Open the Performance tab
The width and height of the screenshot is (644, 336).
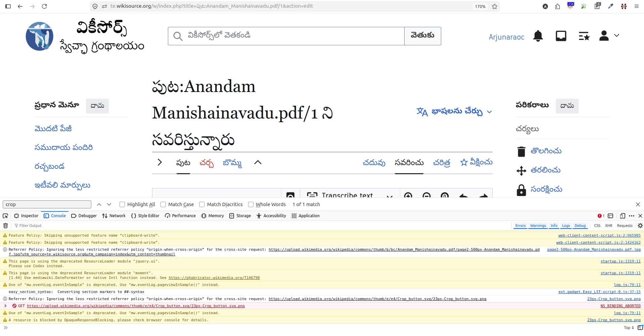click(180, 216)
